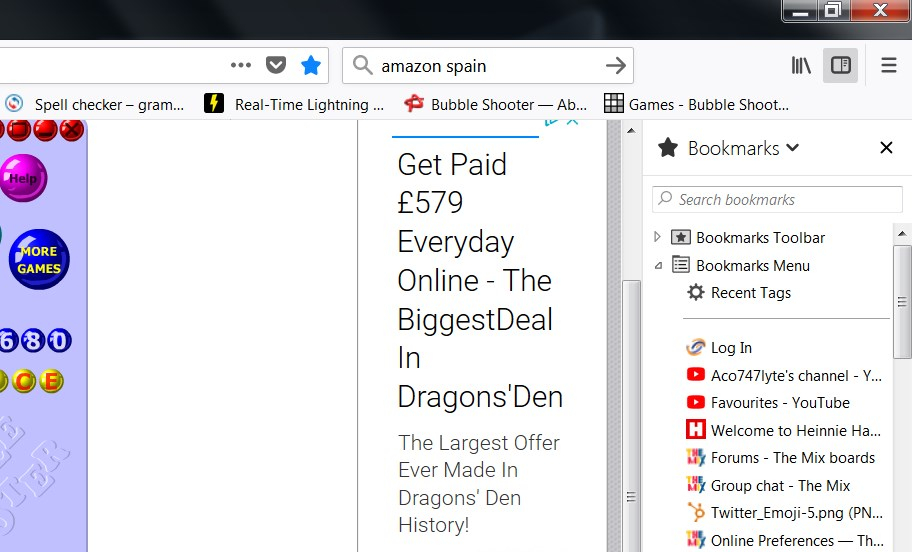Open Welcome to Heinnie Ha... bookmark
This screenshot has height=552, width=912.
click(x=784, y=430)
